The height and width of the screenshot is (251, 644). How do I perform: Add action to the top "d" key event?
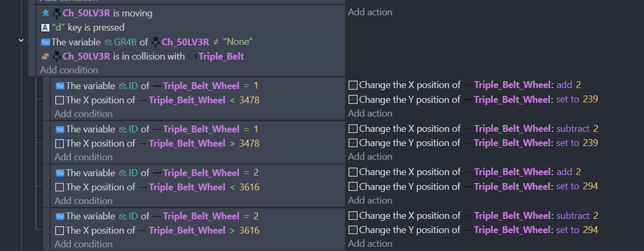[370, 12]
